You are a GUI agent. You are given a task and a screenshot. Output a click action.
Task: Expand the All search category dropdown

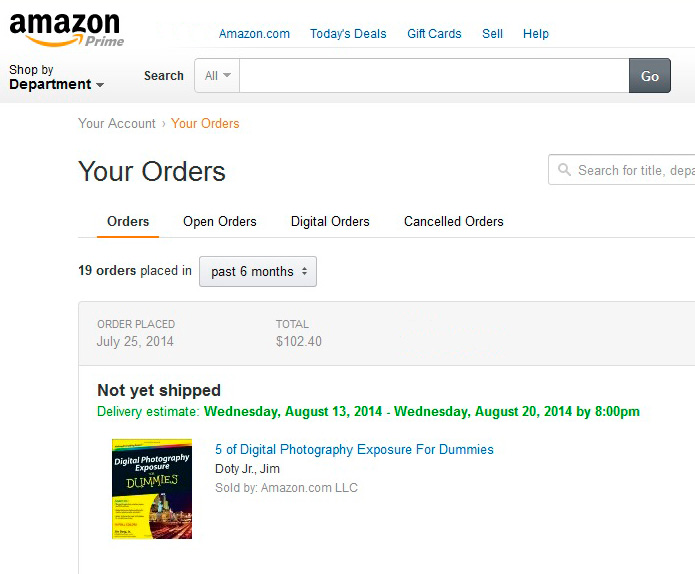pos(217,76)
